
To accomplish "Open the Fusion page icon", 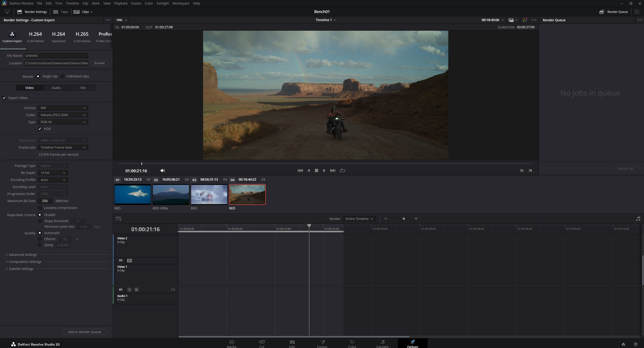I will (322, 342).
